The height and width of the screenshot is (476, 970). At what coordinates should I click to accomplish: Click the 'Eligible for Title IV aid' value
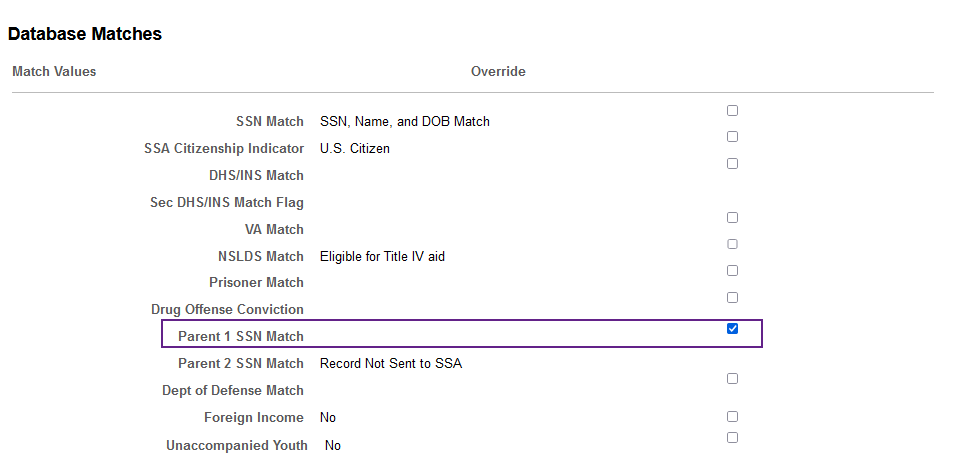point(382,256)
